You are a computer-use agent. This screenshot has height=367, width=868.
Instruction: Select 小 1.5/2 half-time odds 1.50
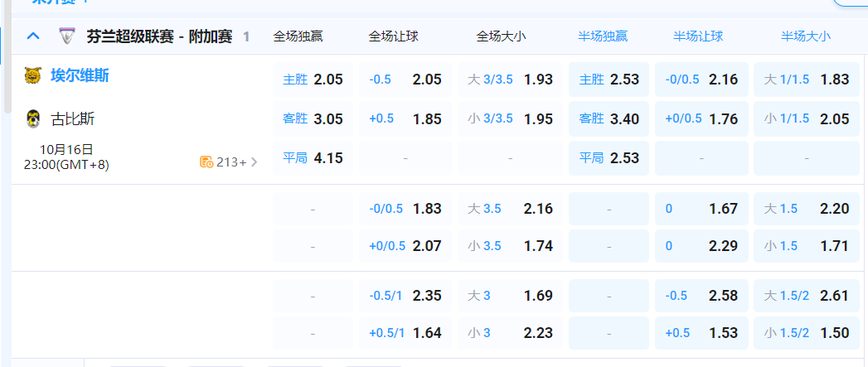(x=807, y=332)
